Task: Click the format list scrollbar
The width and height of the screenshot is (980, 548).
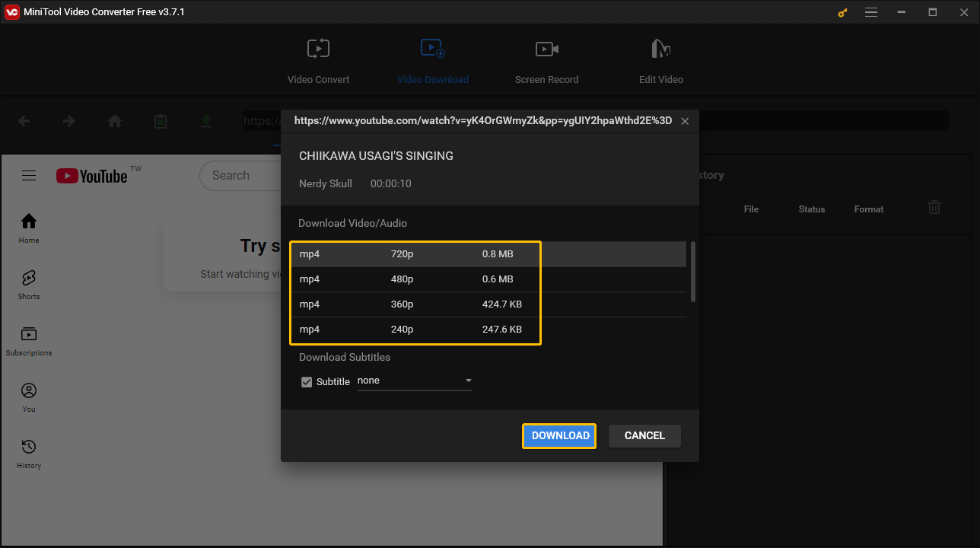Action: tap(692, 272)
